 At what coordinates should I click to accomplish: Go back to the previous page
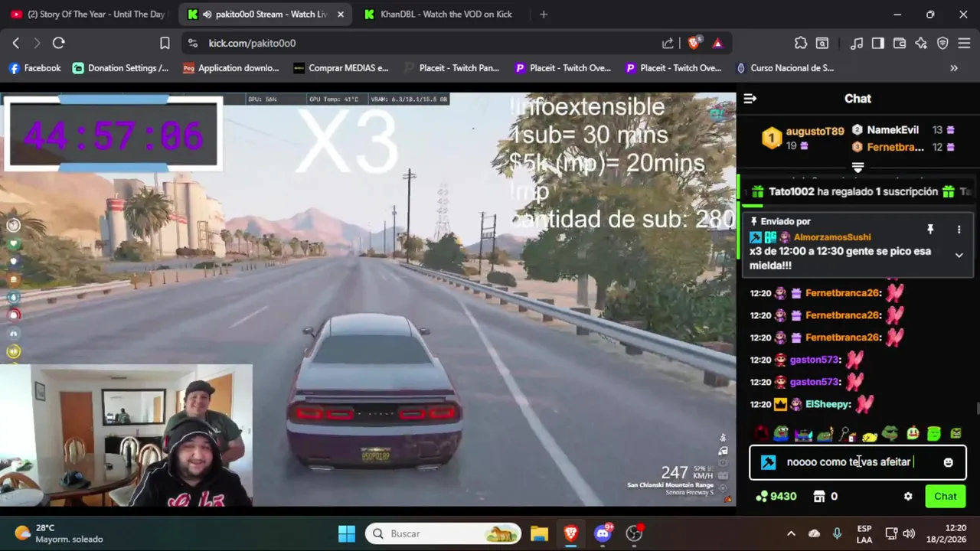click(x=15, y=44)
